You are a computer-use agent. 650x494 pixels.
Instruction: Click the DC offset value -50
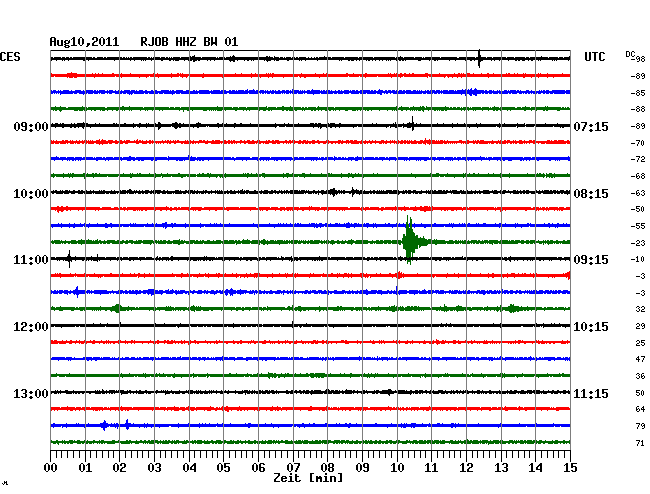coord(638,209)
